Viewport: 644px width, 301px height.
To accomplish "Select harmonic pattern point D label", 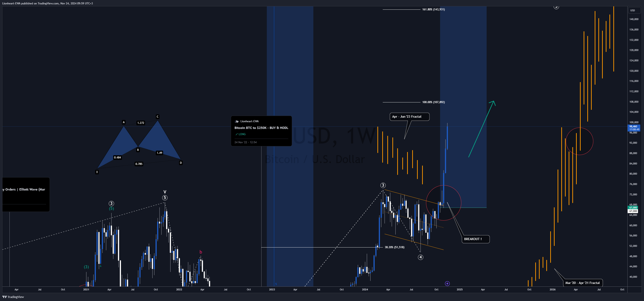I will pos(181,163).
